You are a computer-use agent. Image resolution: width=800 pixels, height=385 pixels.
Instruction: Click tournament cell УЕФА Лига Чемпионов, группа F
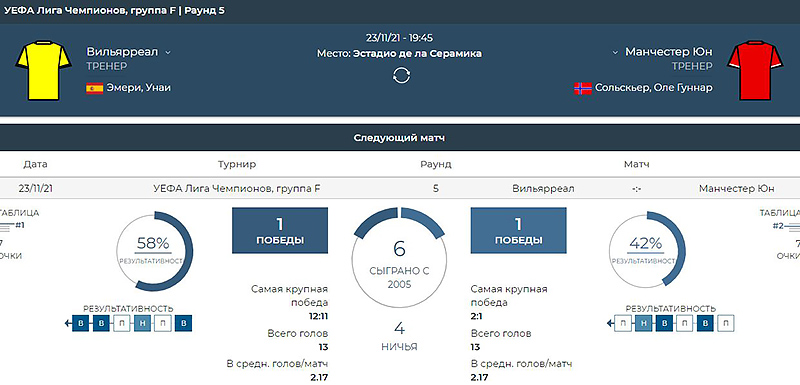click(x=237, y=189)
